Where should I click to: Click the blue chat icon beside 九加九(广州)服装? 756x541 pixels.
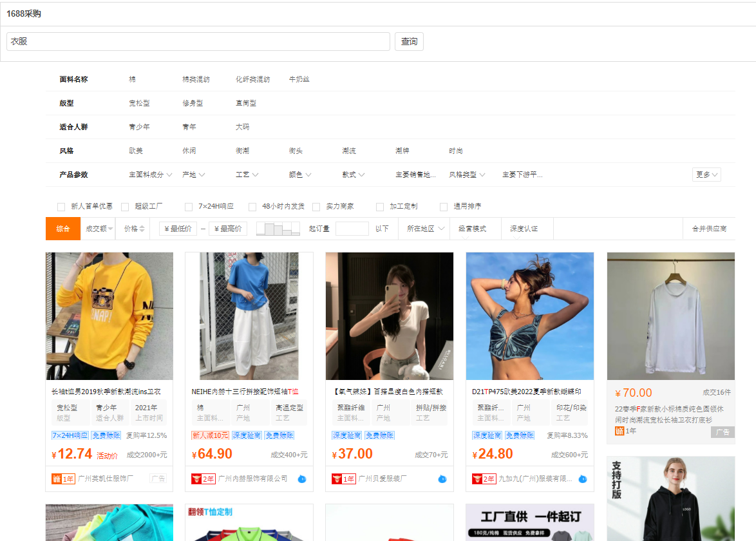tap(582, 479)
